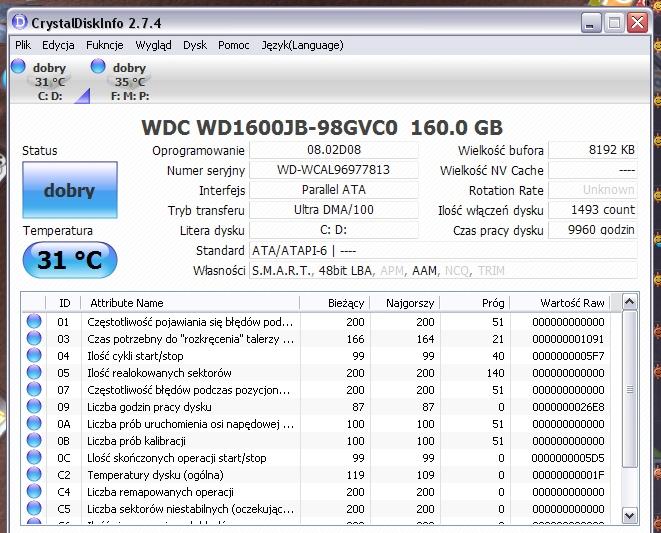Click the blue status orb of attribute 03
The image size is (661, 533).
coord(34,338)
